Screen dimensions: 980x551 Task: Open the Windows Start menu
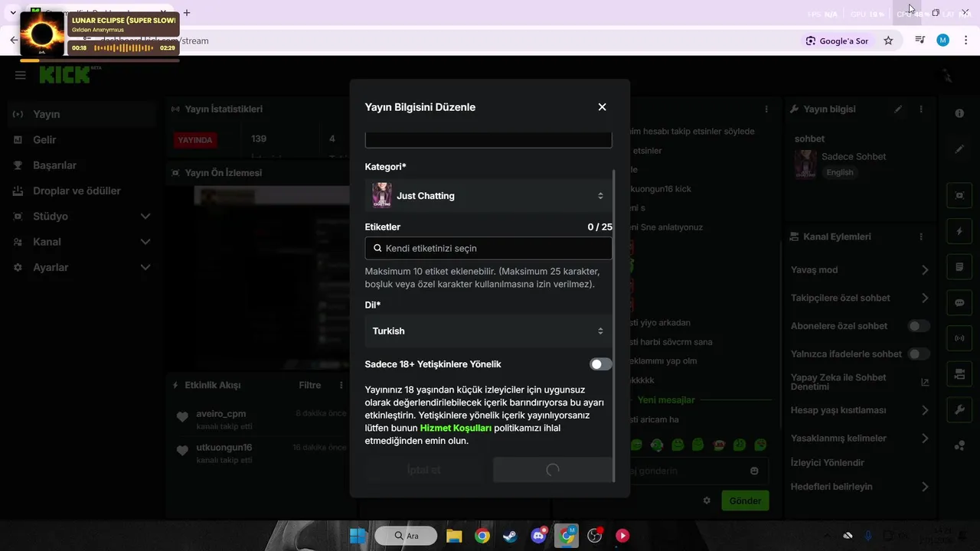coord(358,536)
